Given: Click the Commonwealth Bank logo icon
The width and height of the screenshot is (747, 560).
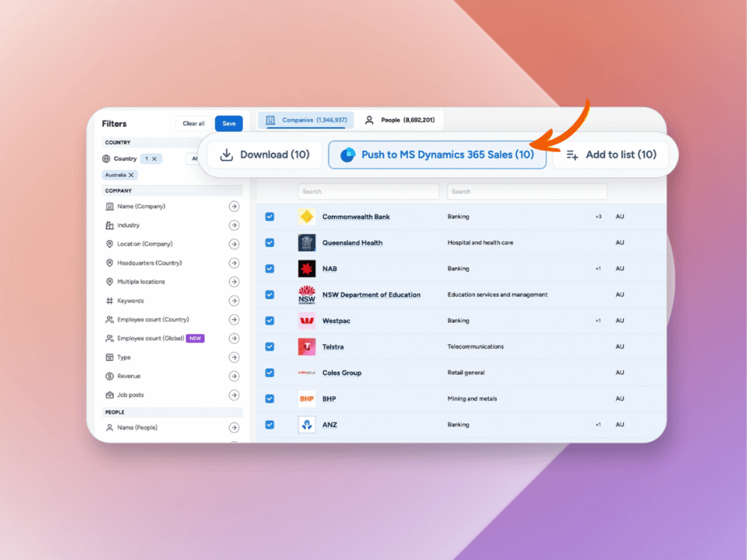Looking at the screenshot, I should click(x=306, y=217).
